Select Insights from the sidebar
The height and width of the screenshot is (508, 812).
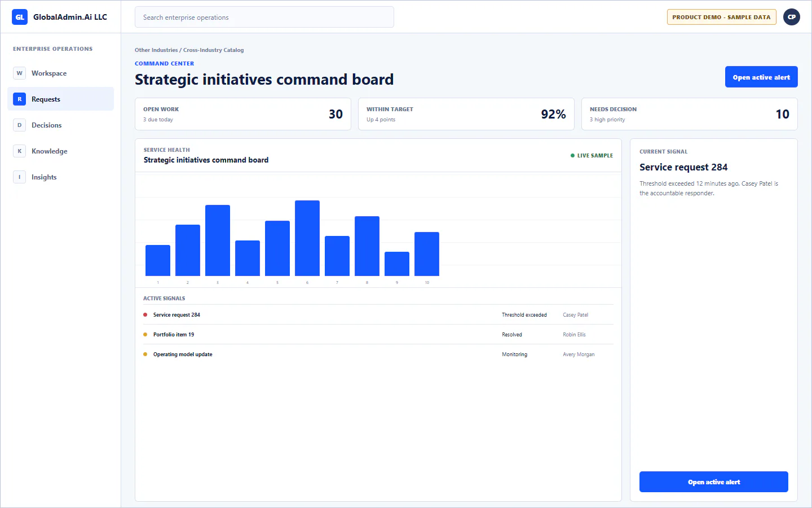point(61,177)
